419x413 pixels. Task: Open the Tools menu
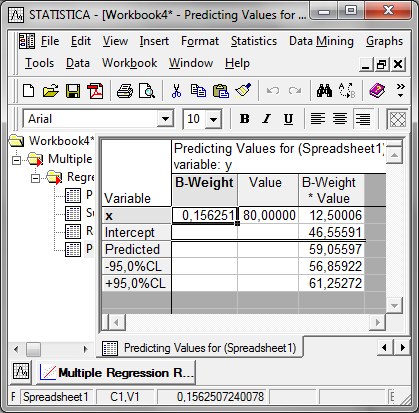(39, 63)
